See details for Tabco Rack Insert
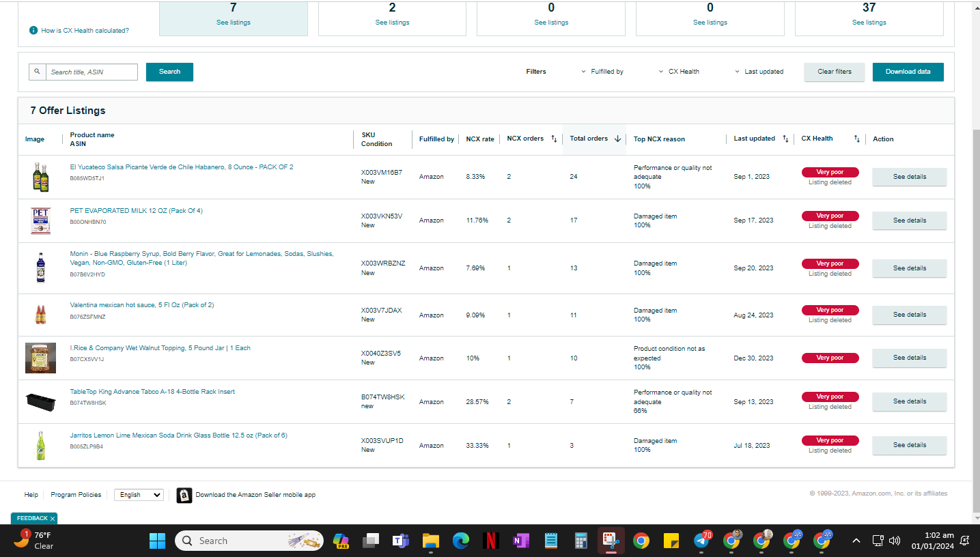Screen dimensions: 980x557 (x=910, y=401)
